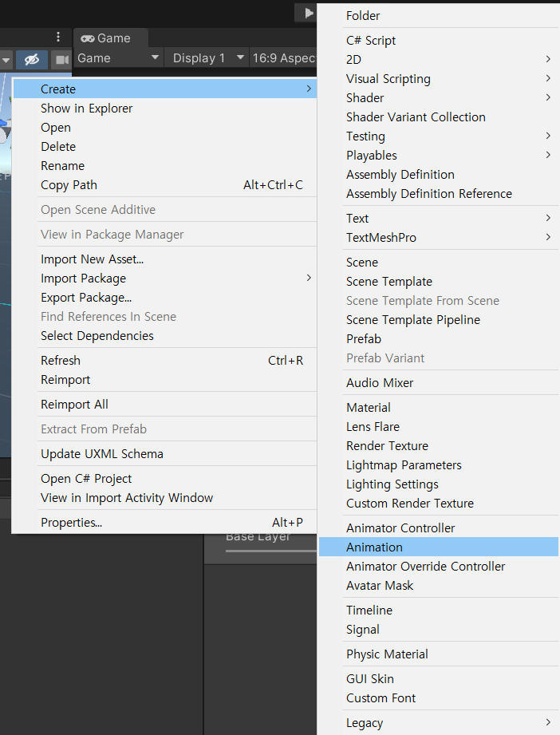Click Select Dependencies
Viewport: 560px width, 735px height.
[165, 336]
